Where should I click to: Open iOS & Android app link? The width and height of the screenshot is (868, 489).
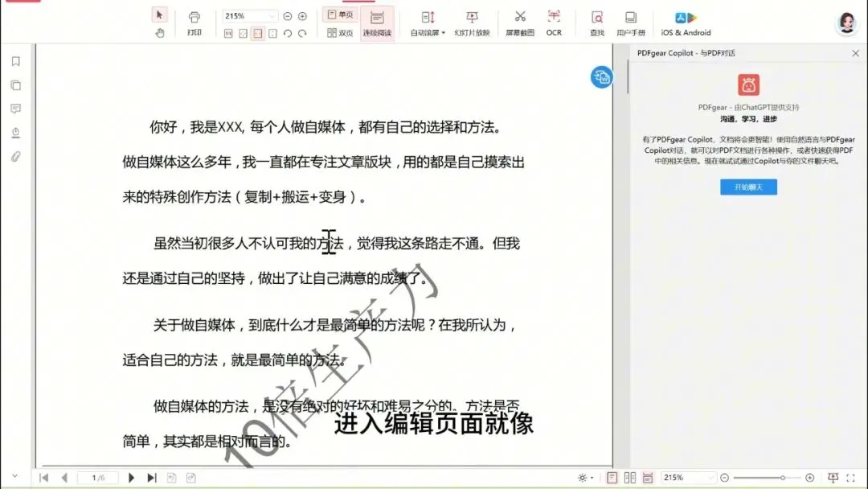(686, 24)
